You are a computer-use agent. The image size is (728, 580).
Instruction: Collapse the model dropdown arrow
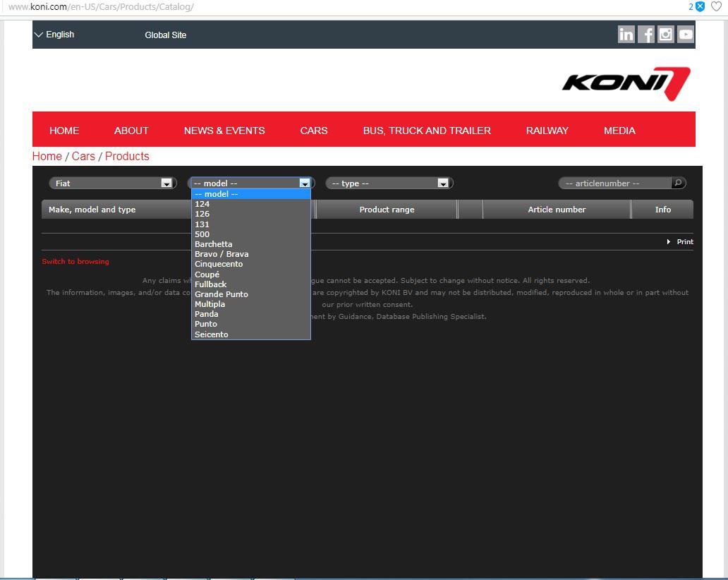[305, 183]
